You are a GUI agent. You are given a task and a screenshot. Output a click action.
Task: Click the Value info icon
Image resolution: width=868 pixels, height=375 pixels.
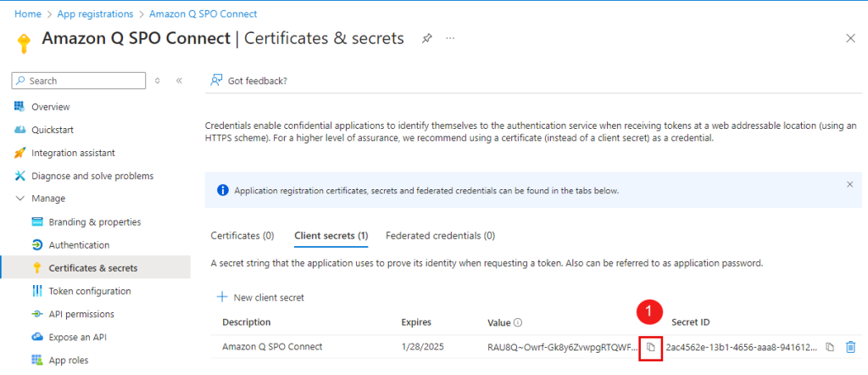tap(517, 322)
